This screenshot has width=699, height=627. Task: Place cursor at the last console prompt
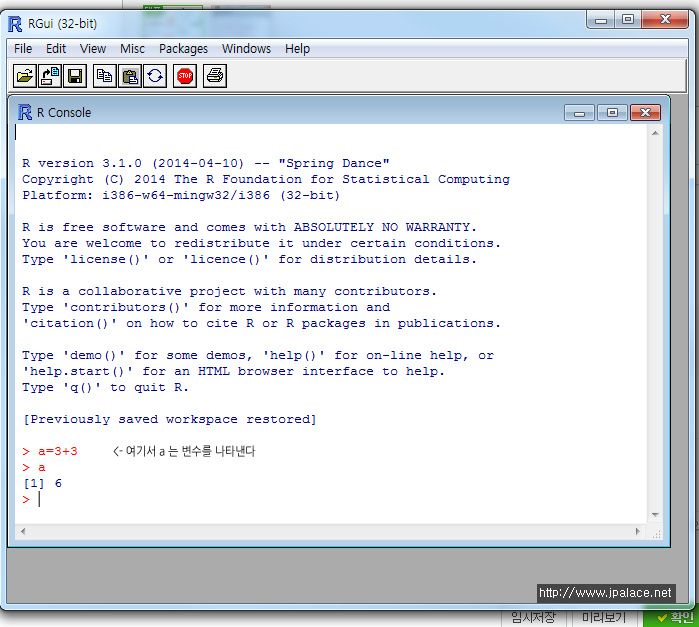click(x=39, y=499)
